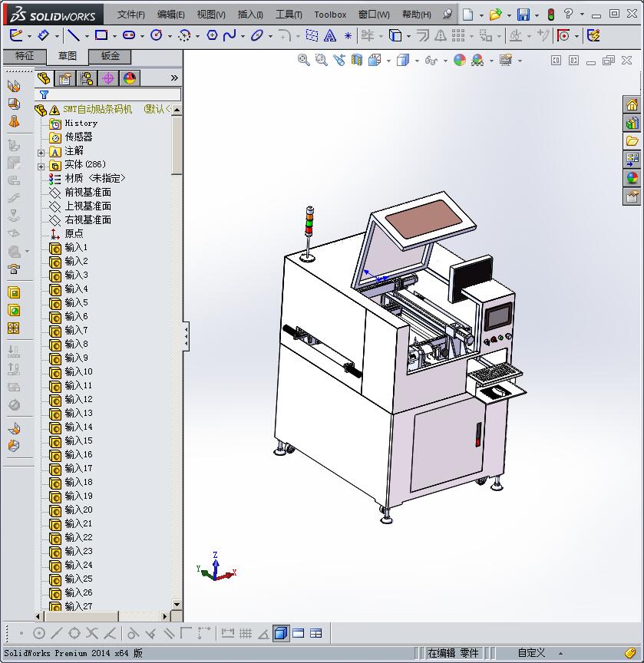Open the Toolbox menu

click(x=330, y=15)
